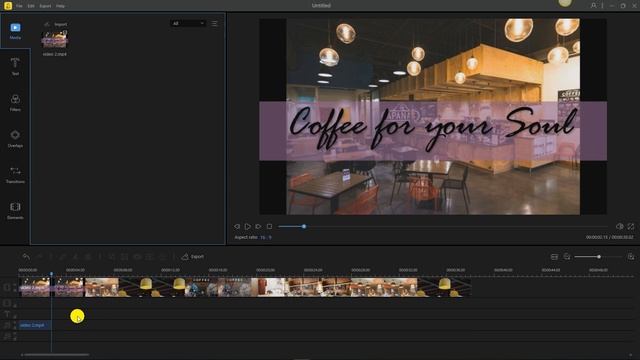Click the preview volume icon

click(619, 226)
